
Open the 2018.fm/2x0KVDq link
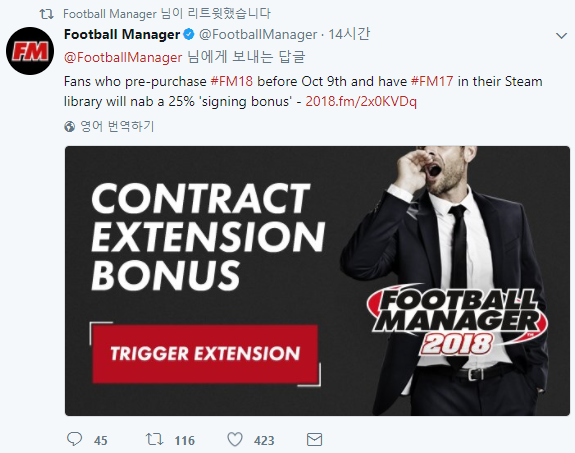(361, 102)
